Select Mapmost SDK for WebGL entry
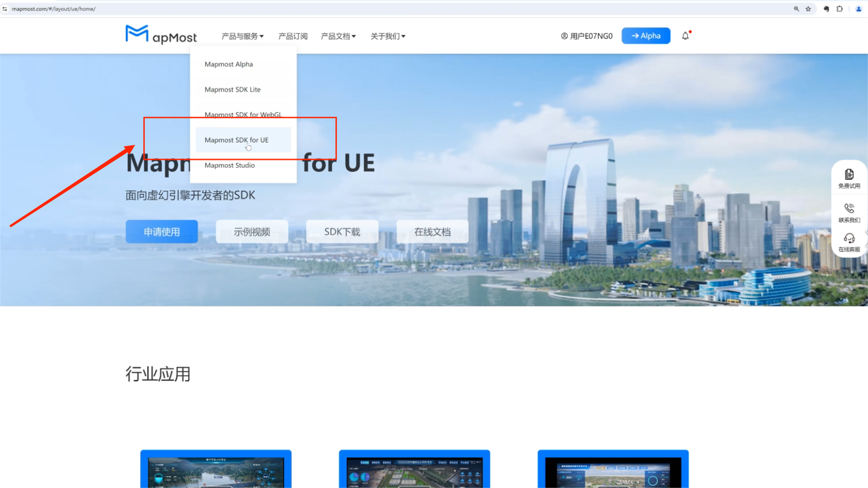The width and height of the screenshot is (868, 488). pos(243,115)
